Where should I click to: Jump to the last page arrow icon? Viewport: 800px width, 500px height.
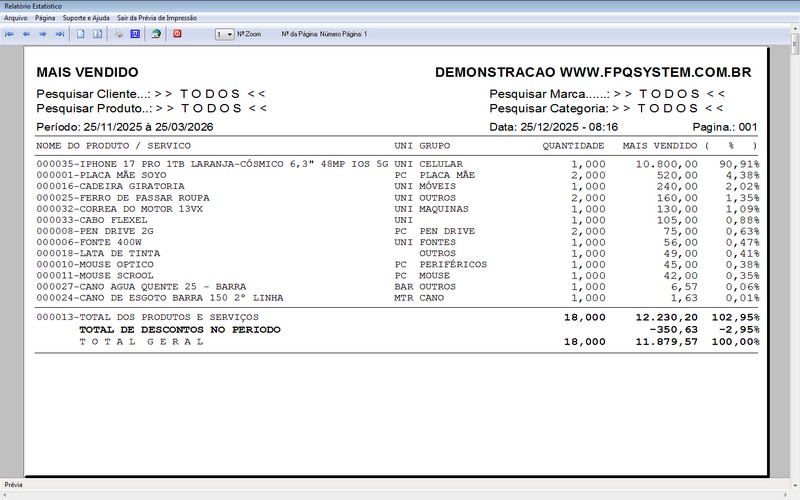click(x=60, y=34)
